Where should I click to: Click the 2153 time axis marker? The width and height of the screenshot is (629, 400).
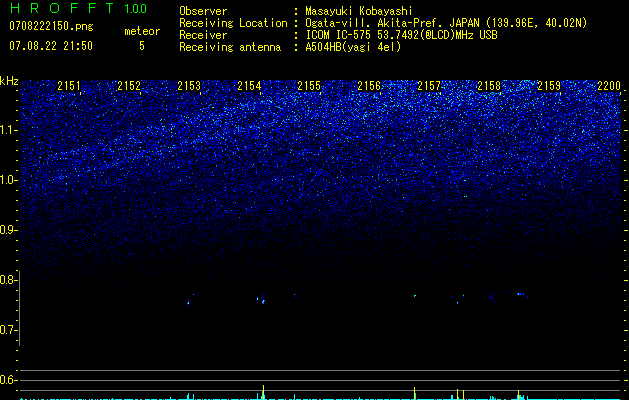click(189, 86)
